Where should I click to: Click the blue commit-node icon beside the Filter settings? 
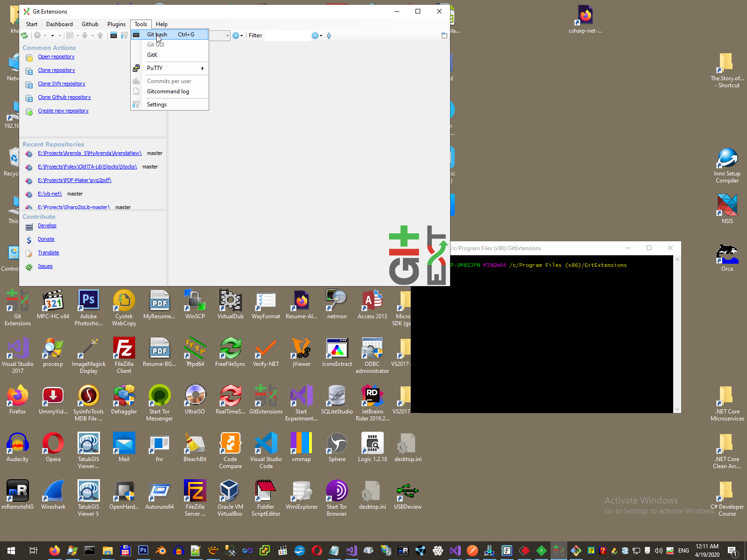[x=329, y=35]
